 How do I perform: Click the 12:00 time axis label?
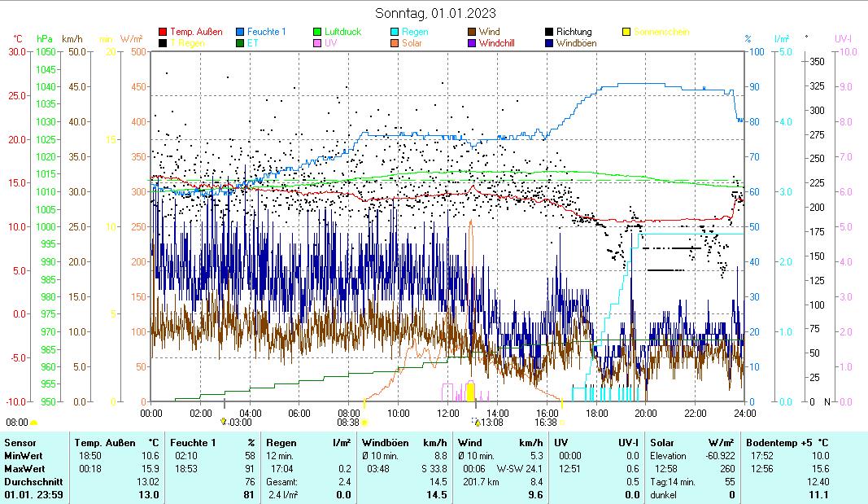coord(448,413)
